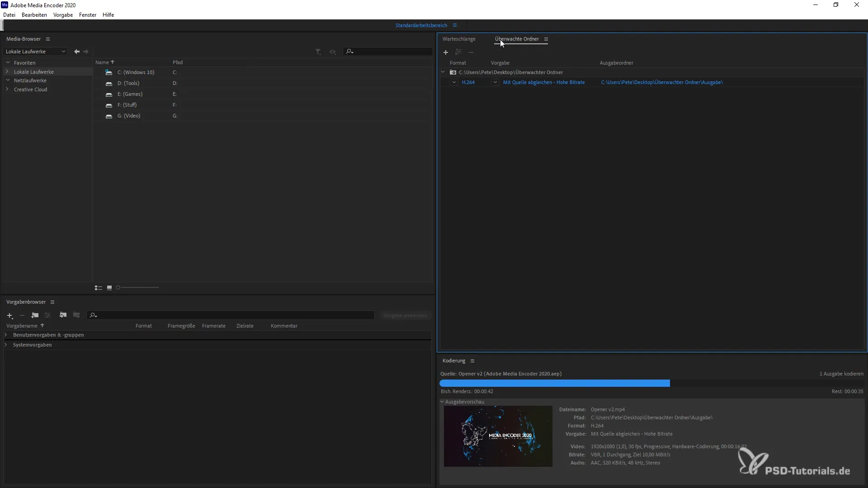
Task: Click the Framegröße column header
Action: pyautogui.click(x=181, y=326)
